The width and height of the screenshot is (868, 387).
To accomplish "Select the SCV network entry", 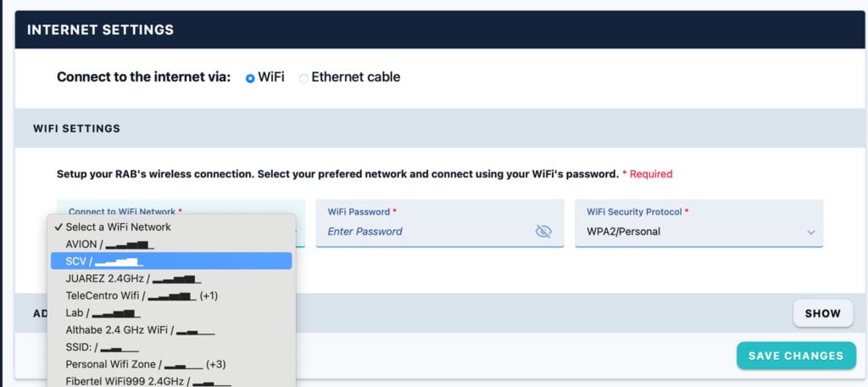I will point(102,261).
